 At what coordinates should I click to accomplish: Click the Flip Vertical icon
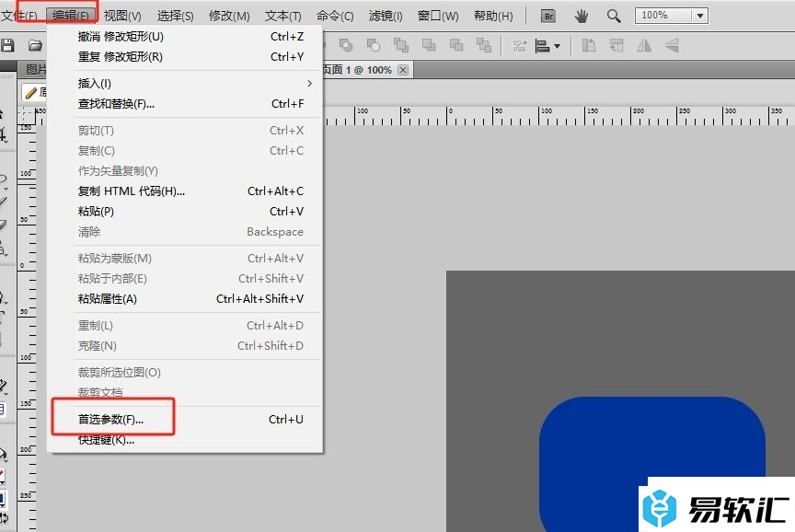[672, 46]
